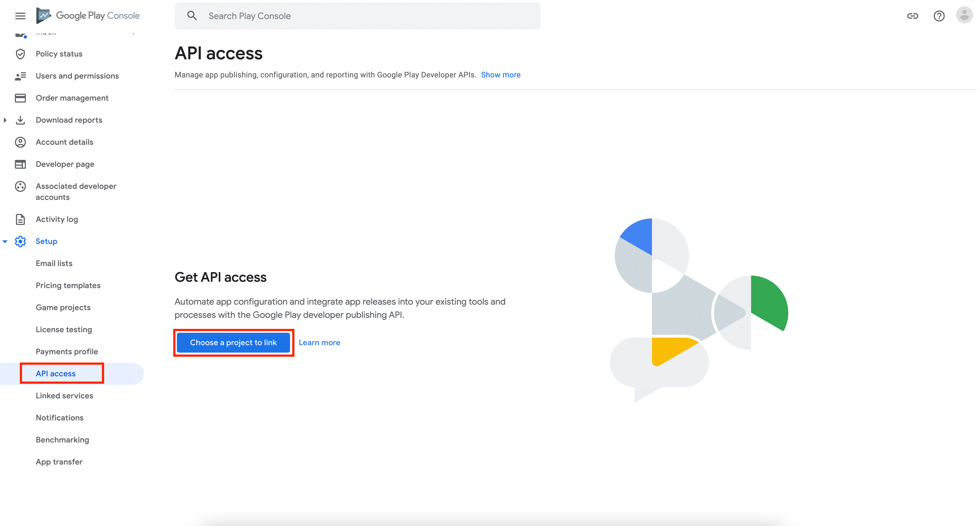This screenshot has height=526, width=980.
Task: Select API access in sidebar
Action: point(56,374)
